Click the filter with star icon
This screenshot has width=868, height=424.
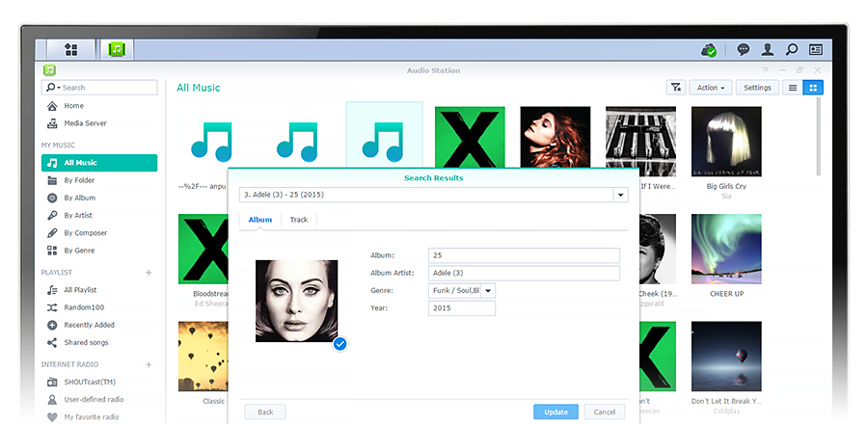(676, 88)
